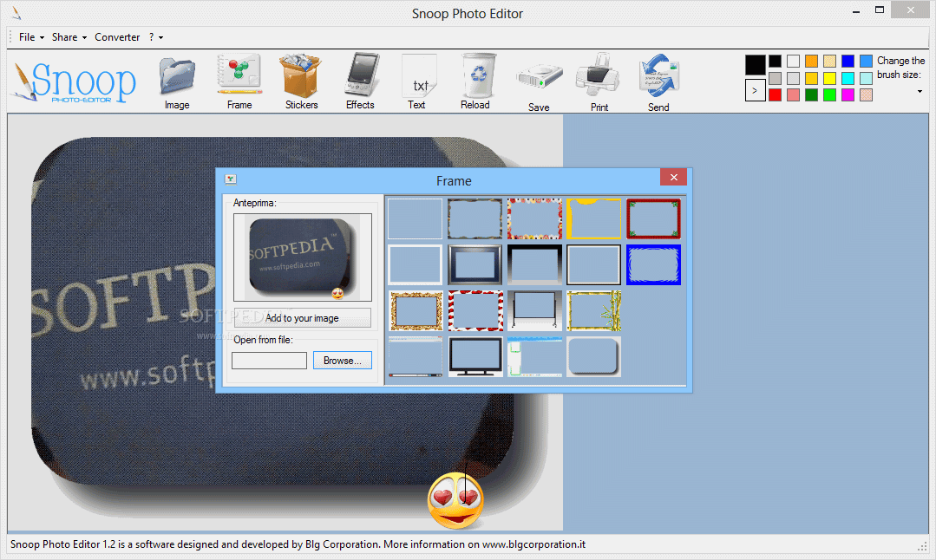Select the yellow dripping frame thumbnail
The width and height of the screenshot is (936, 560).
(x=594, y=218)
